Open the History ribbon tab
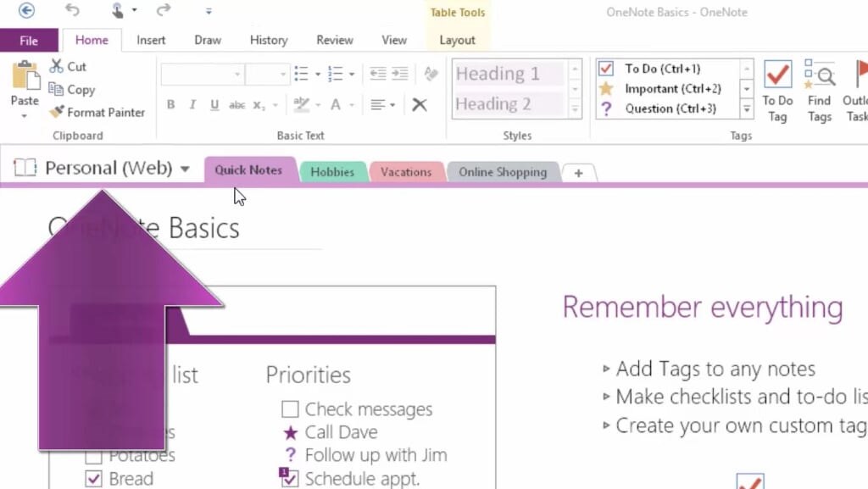The height and width of the screenshot is (489, 868). pos(269,39)
